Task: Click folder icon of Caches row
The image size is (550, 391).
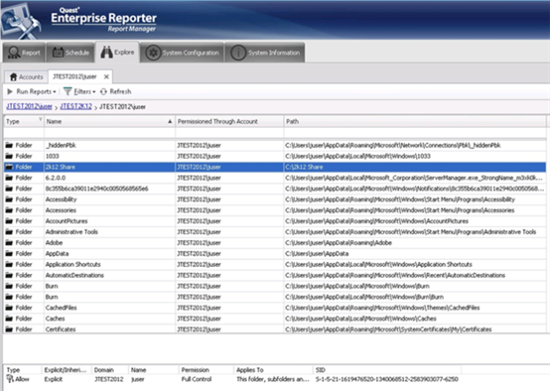Action: point(9,319)
